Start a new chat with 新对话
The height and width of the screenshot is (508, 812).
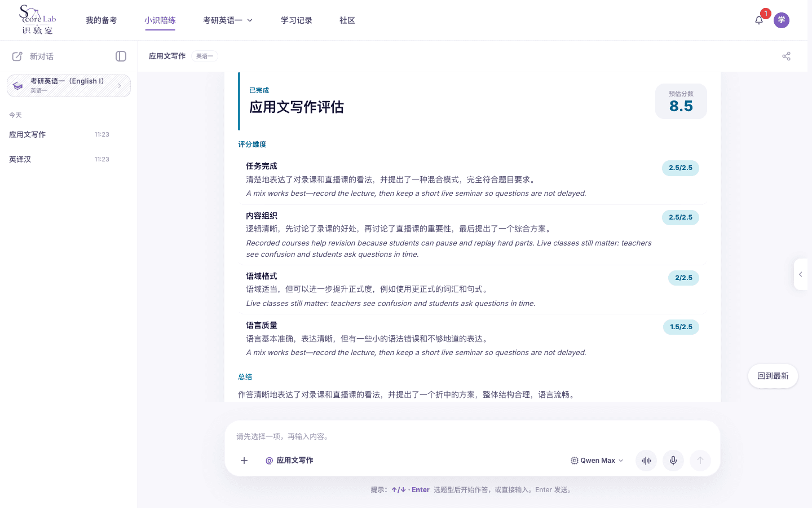coord(33,56)
